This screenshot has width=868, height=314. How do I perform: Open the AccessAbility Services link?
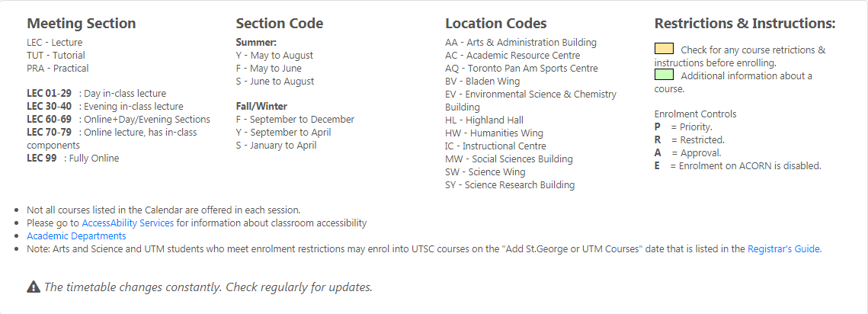tap(128, 223)
